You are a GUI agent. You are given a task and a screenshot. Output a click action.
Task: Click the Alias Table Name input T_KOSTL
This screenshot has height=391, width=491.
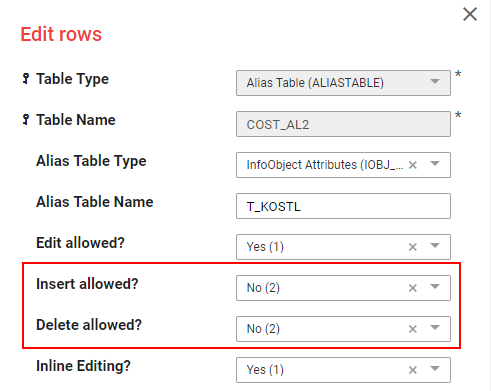click(343, 206)
